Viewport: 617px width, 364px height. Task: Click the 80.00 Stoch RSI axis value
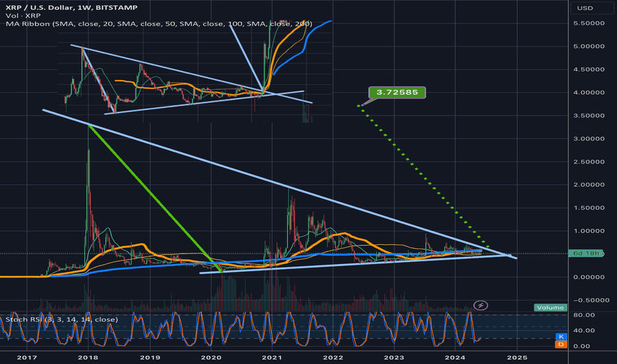(584, 315)
